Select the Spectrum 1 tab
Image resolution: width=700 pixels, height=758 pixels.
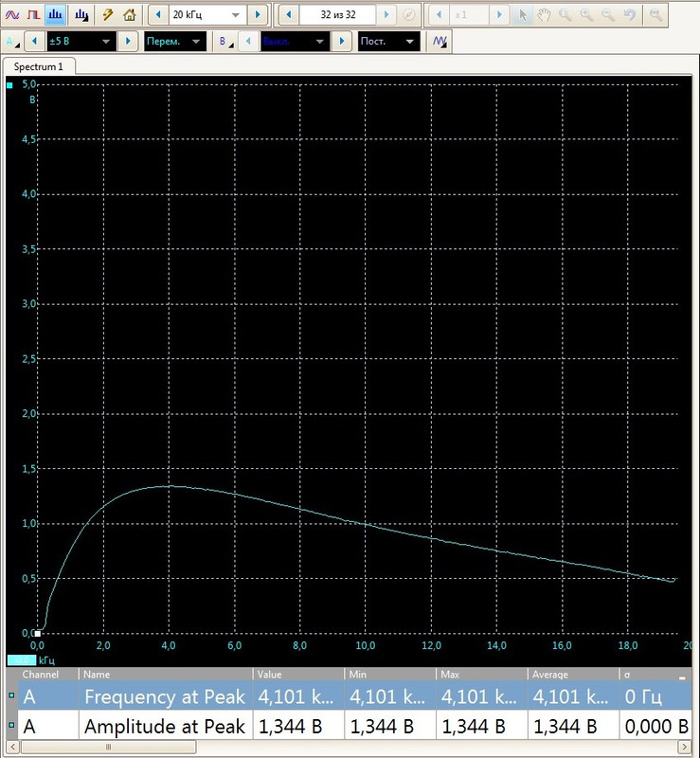coord(39,66)
